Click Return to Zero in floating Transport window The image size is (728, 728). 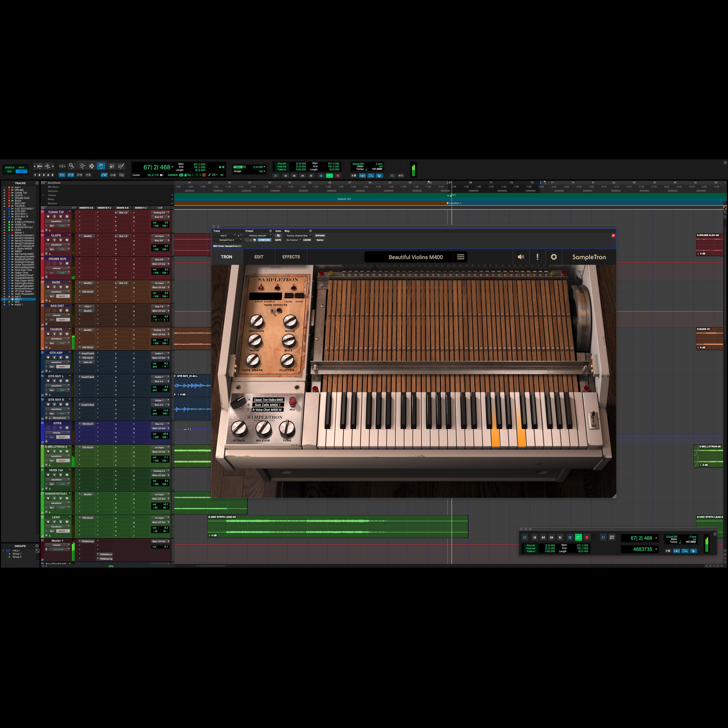[x=534, y=537]
